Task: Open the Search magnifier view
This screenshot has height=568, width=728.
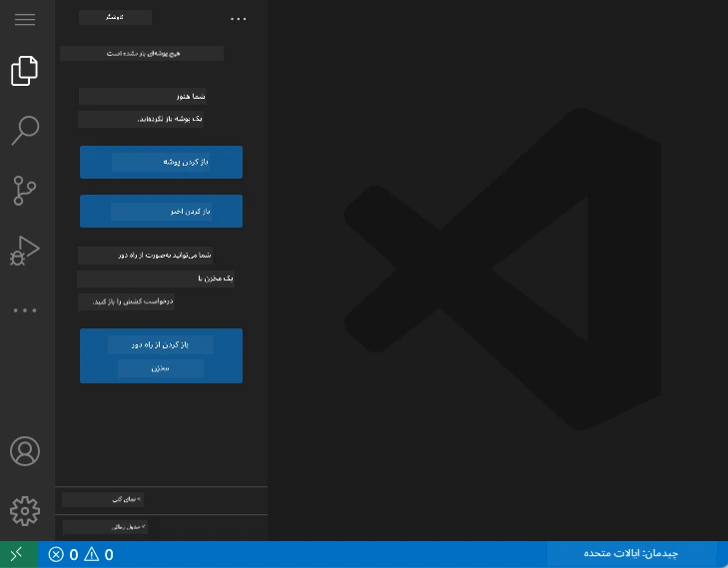Action: pos(25,131)
